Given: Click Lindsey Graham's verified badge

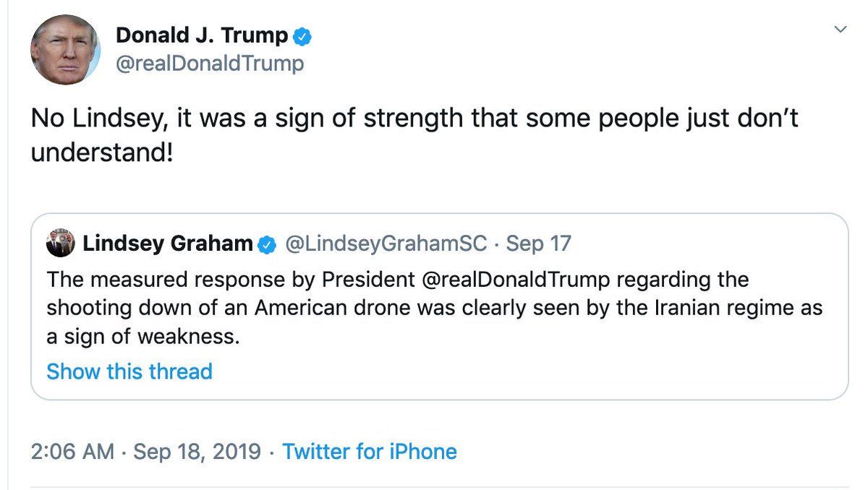Looking at the screenshot, I should [267, 244].
